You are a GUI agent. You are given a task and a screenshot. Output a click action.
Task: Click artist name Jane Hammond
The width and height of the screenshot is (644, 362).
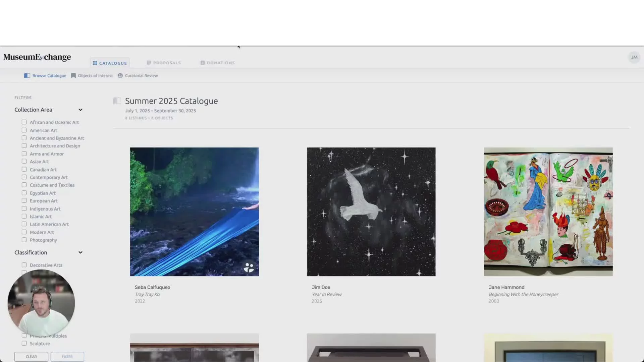coord(506,287)
